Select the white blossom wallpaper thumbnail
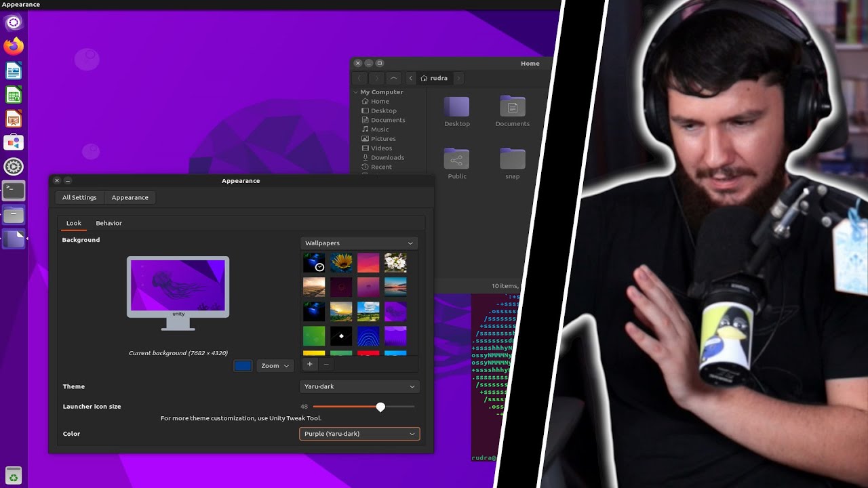The image size is (868, 488). 395,262
